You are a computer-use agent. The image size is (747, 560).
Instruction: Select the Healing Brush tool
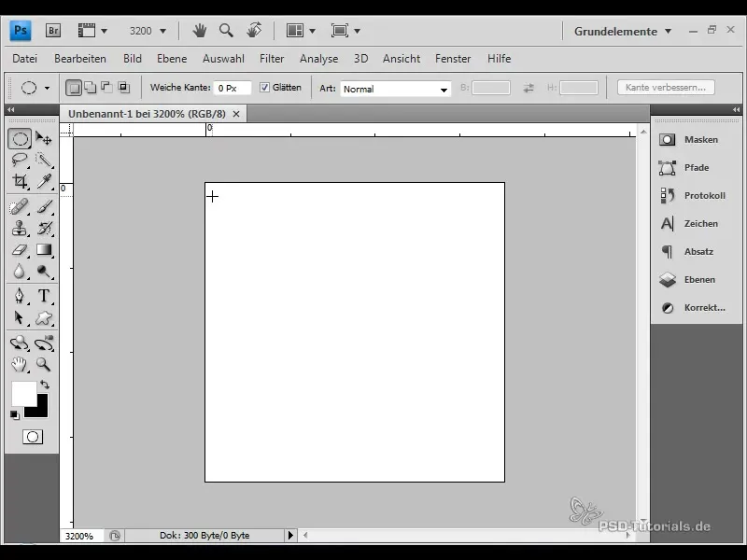tap(20, 206)
